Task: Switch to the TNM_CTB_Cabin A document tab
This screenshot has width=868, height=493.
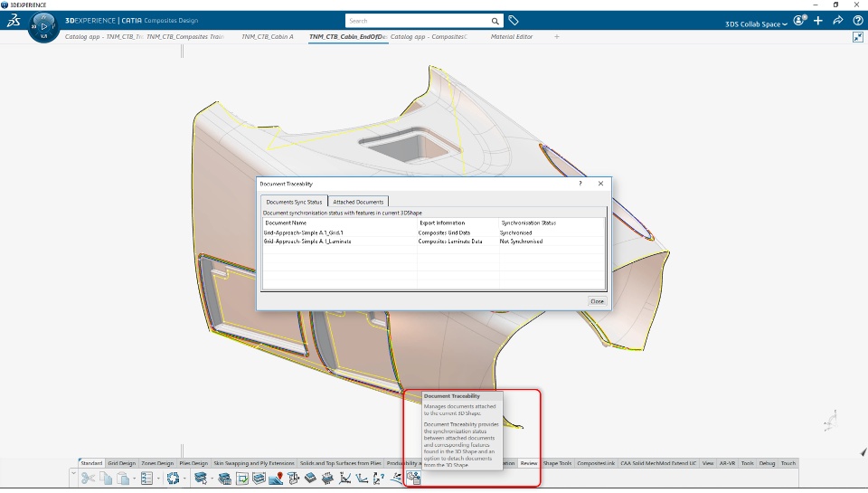Action: (268, 36)
